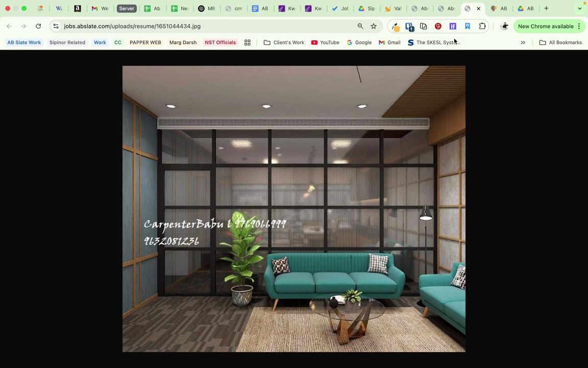Switch to the Gmail 'We' tab
The width and height of the screenshot is (588, 368).
[100, 8]
